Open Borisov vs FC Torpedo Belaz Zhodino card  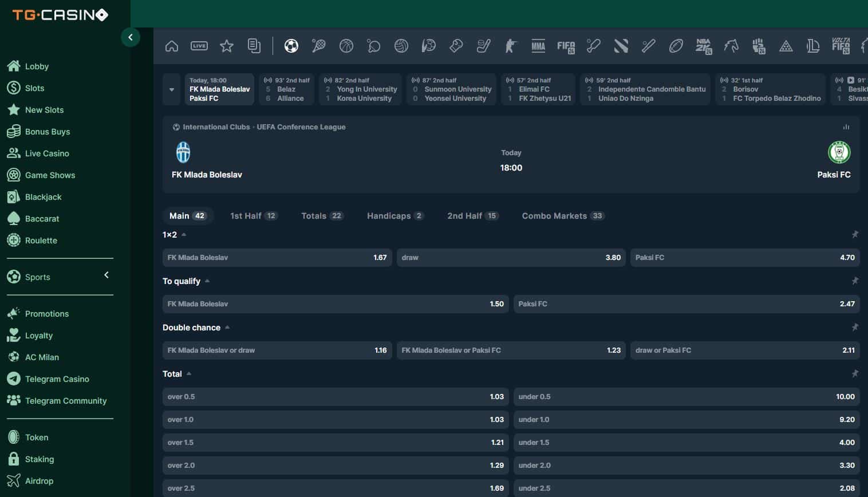(x=771, y=89)
